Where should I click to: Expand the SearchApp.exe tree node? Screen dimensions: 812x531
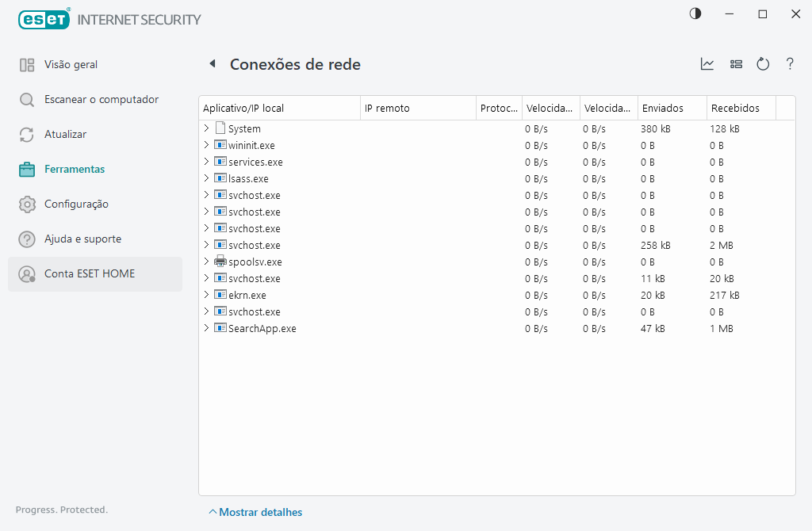coord(206,328)
